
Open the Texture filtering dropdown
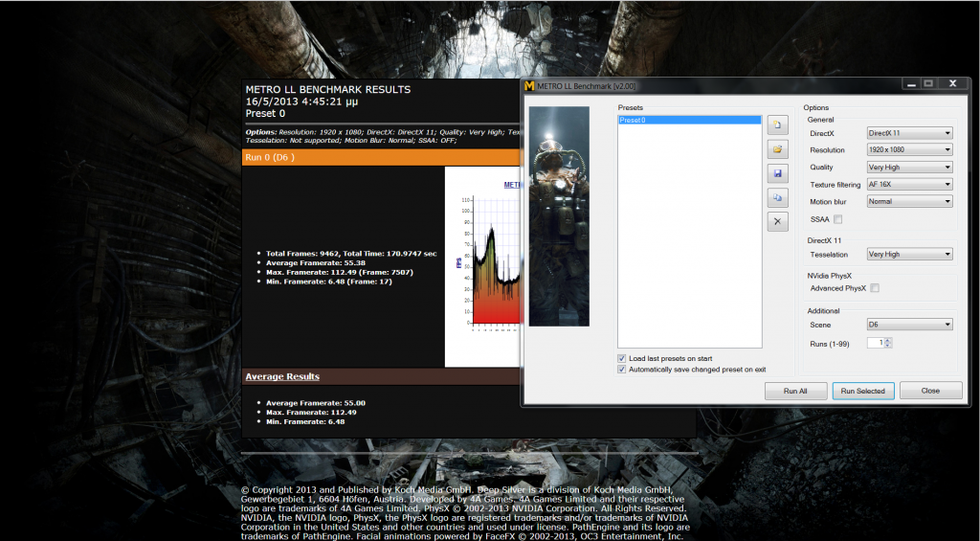click(x=908, y=185)
